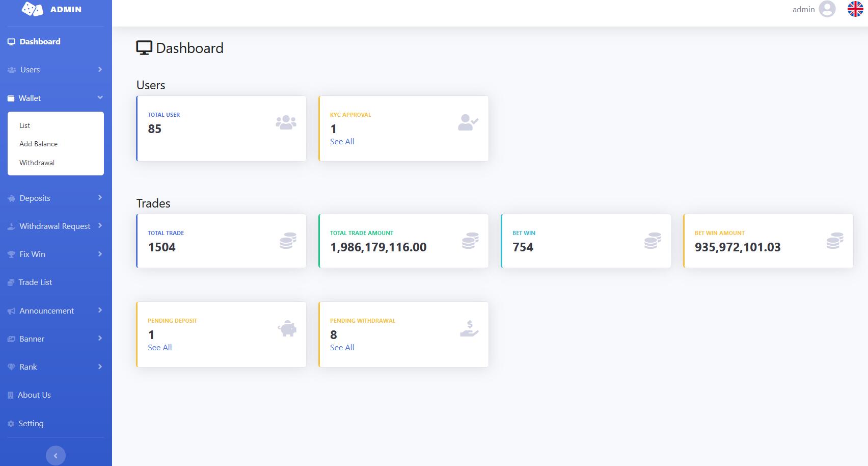Image resolution: width=868 pixels, height=466 pixels.
Task: Click the Total User count 85
Action: pyautogui.click(x=154, y=129)
